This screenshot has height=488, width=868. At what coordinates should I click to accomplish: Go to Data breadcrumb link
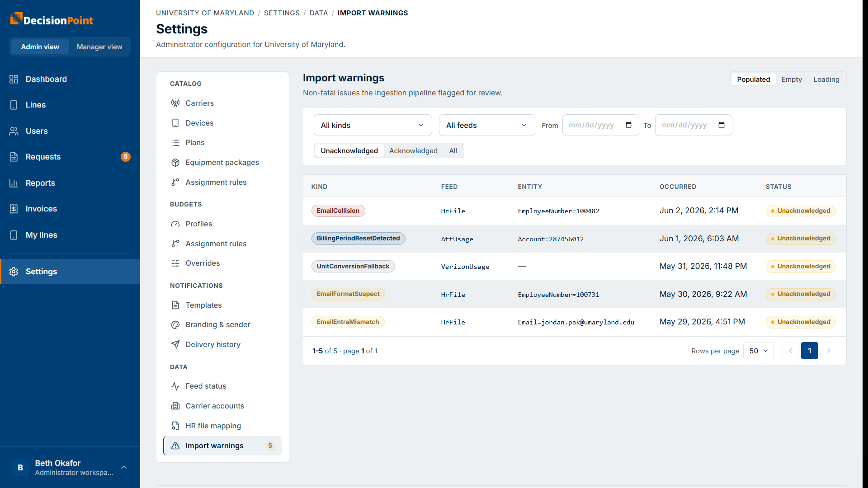click(x=319, y=13)
